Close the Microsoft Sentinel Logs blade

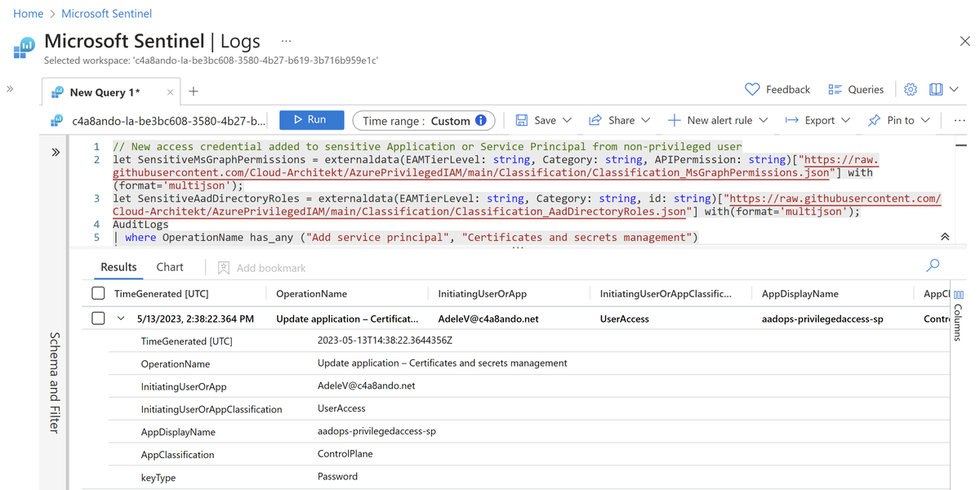(x=964, y=41)
